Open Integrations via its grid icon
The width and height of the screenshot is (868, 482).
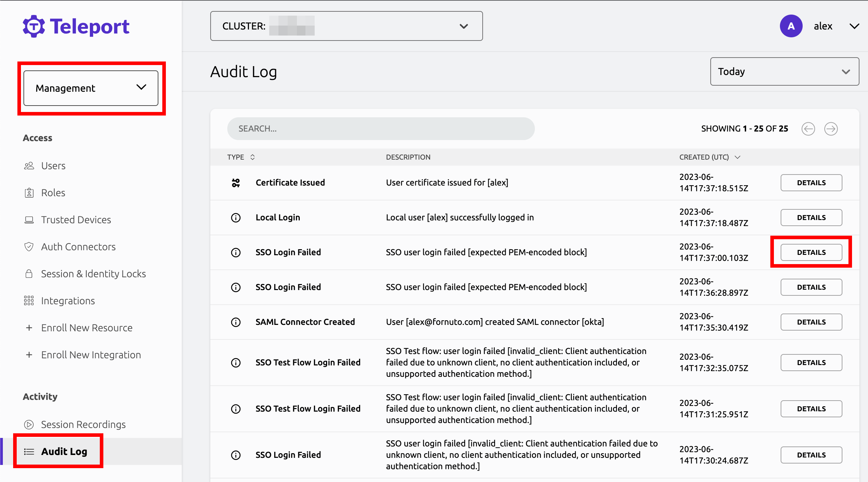pyautogui.click(x=29, y=300)
